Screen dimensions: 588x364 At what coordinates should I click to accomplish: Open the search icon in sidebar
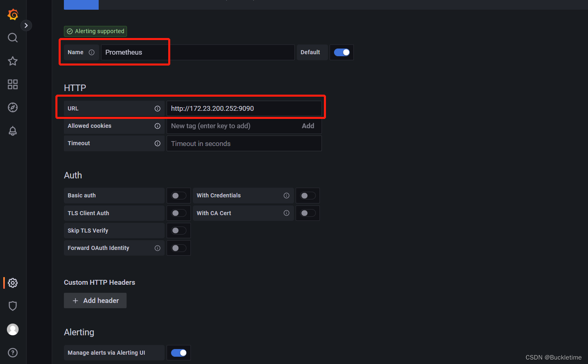coord(13,38)
